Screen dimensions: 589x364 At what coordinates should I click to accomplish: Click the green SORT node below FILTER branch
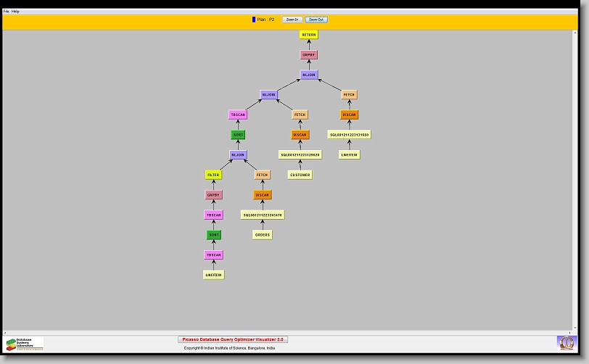[x=213, y=235]
